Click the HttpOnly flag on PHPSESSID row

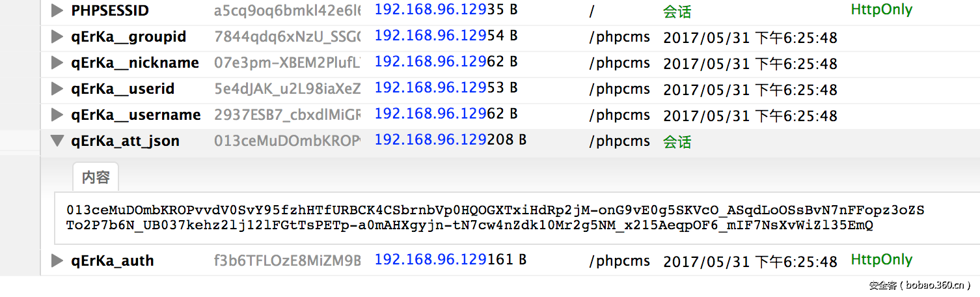coord(882,10)
